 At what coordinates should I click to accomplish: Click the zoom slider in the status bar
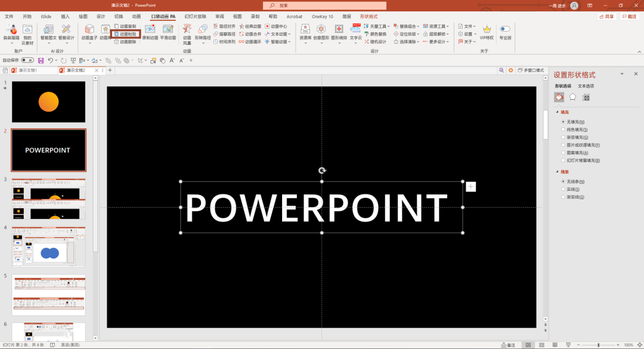click(x=598, y=345)
